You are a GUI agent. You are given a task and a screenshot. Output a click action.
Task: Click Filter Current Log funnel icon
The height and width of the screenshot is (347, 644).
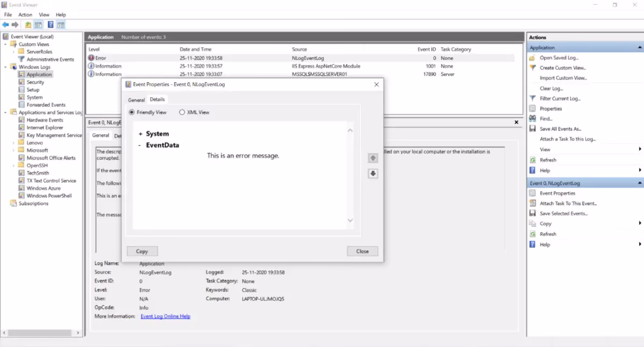pyautogui.click(x=532, y=98)
